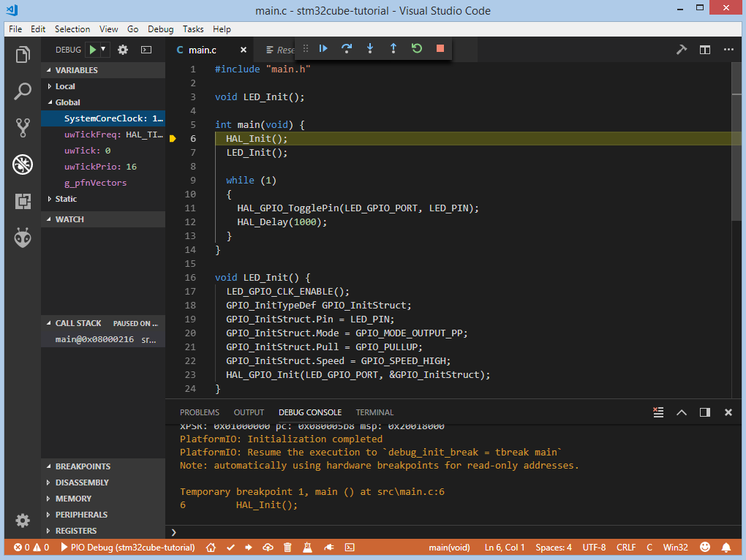This screenshot has height=560, width=746.
Task: Open the Source Control view
Action: (23, 128)
